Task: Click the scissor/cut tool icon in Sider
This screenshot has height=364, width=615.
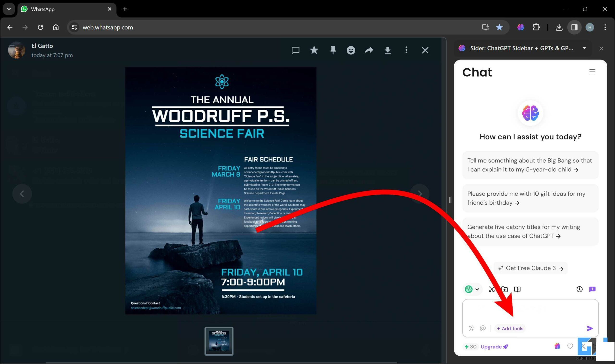Action: coord(491,289)
